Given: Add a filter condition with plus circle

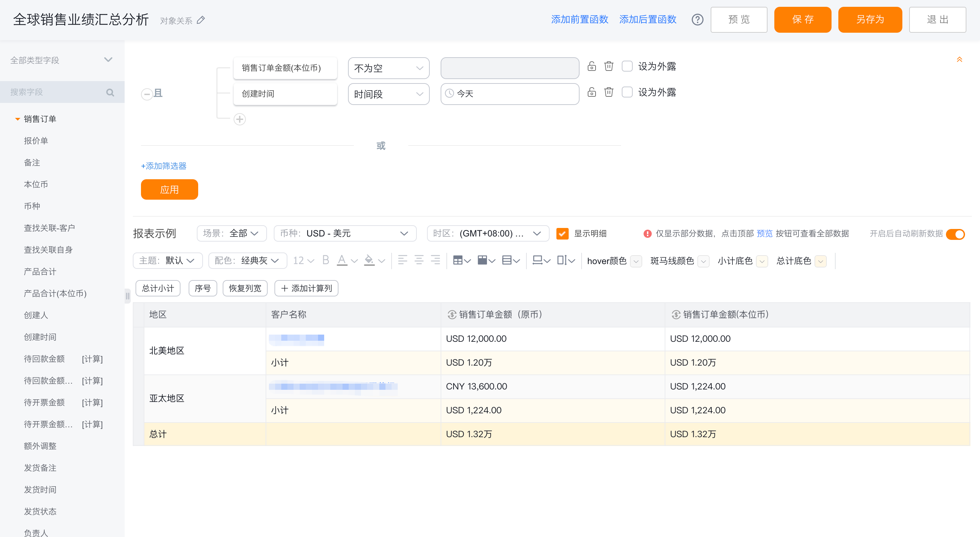Looking at the screenshot, I should tap(239, 119).
